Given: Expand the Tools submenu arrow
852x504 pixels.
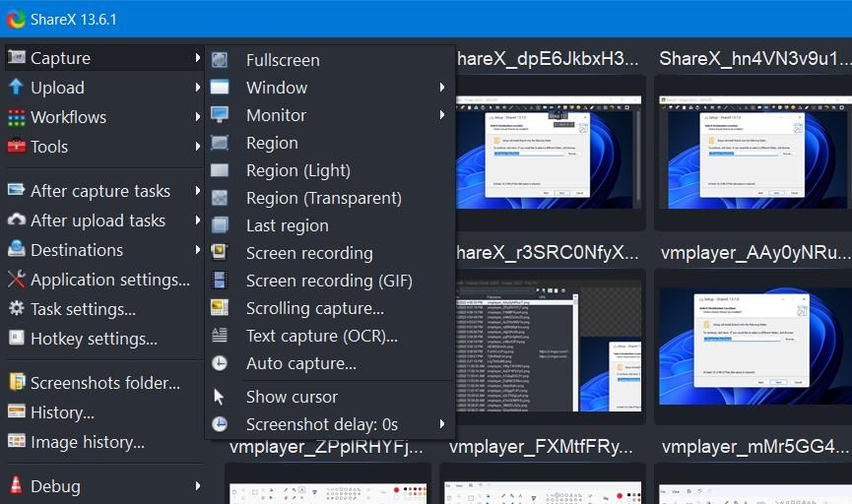Looking at the screenshot, I should tap(197, 146).
